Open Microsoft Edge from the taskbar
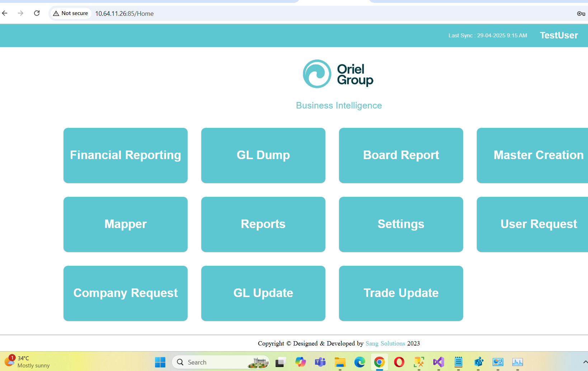Screen dimensions: 588x371 [359, 362]
